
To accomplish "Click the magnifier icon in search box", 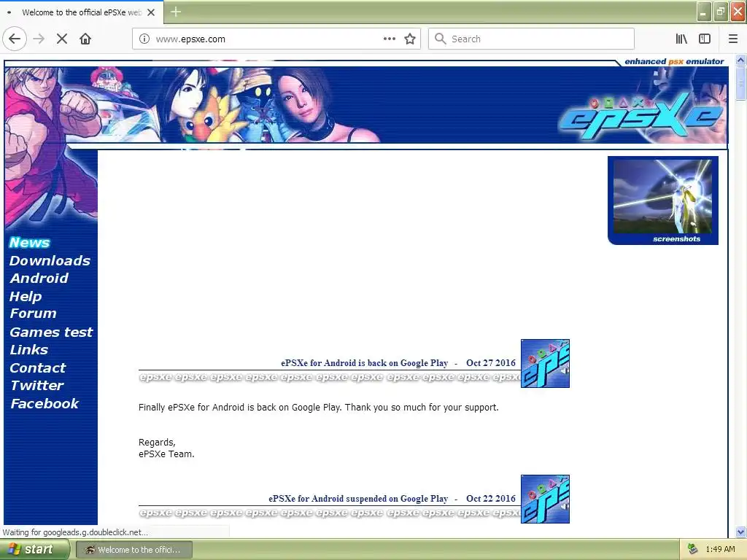I will [x=441, y=39].
